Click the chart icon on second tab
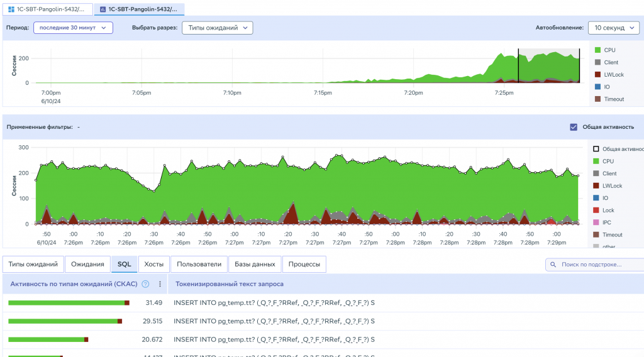Viewport: 644px width, 357px height. pyautogui.click(x=103, y=9)
